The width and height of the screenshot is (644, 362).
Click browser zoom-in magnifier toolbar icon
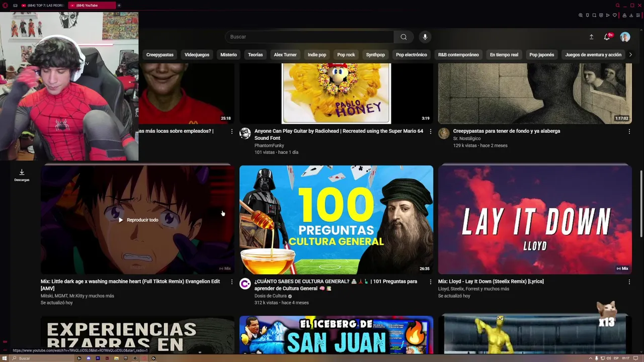click(x=581, y=15)
